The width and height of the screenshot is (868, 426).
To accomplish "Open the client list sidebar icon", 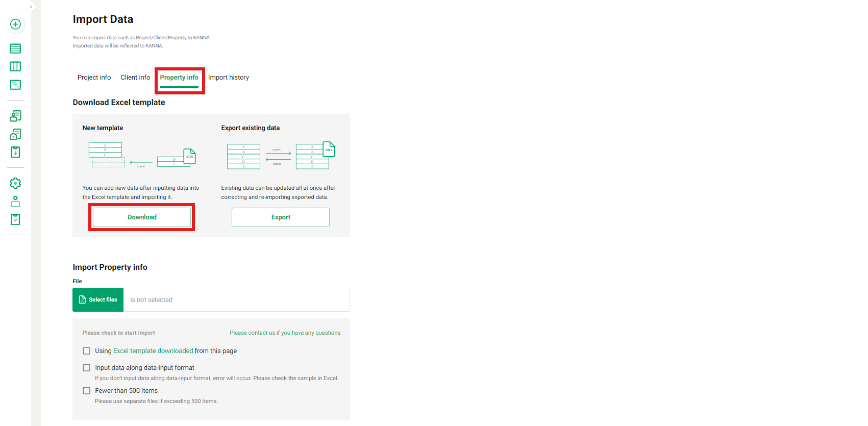I will (15, 116).
